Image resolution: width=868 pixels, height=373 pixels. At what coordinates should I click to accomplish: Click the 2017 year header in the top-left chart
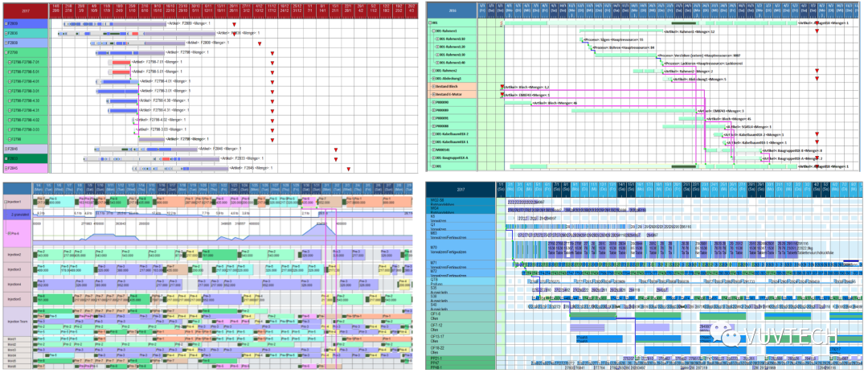[x=26, y=11]
